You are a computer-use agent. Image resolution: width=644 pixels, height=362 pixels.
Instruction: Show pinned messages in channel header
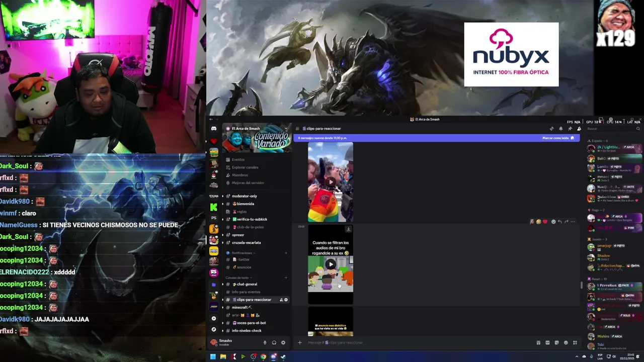(x=570, y=129)
